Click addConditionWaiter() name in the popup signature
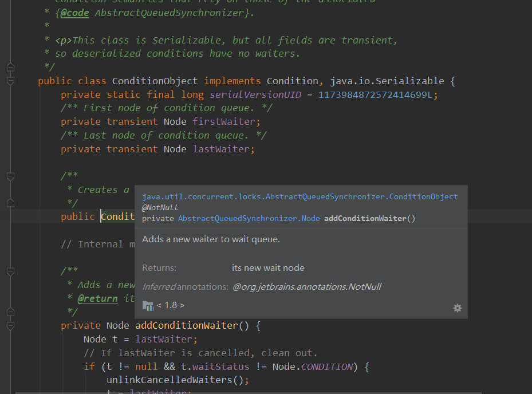Viewport: 532px width, 394px height. tap(369, 219)
